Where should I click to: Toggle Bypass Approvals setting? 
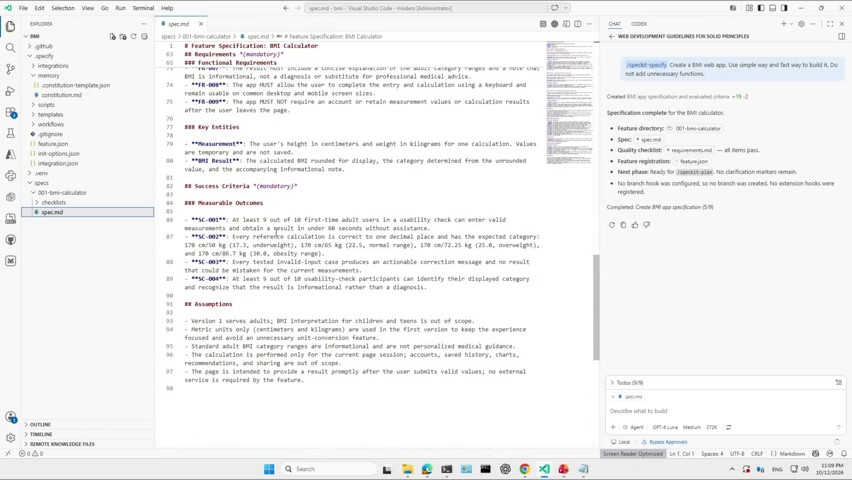(664, 442)
